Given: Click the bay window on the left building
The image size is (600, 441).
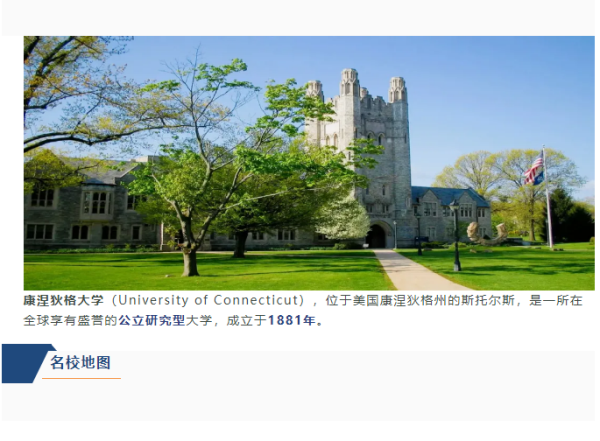Looking at the screenshot, I should tap(98, 204).
